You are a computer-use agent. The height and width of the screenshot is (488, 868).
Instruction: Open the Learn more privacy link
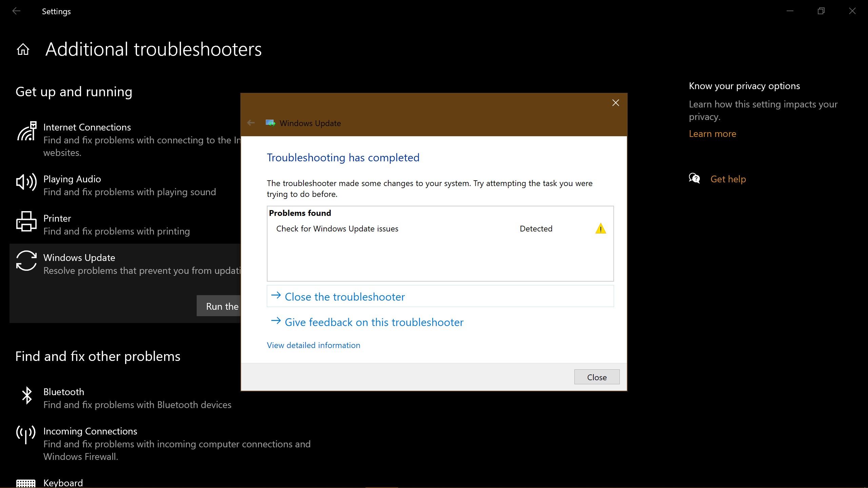[x=712, y=134]
